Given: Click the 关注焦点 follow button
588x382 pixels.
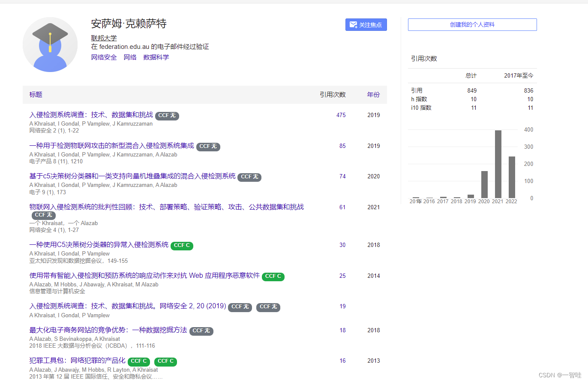Looking at the screenshot, I should tap(366, 25).
